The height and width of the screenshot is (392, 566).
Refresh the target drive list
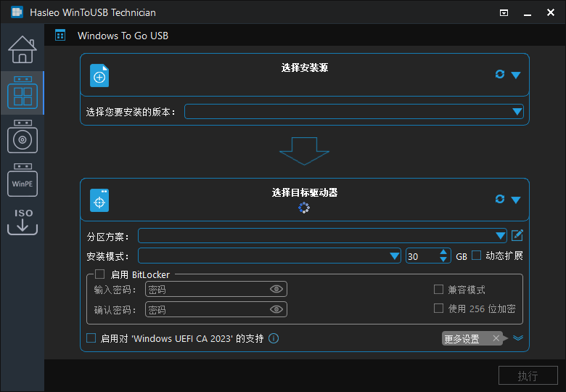click(x=500, y=199)
